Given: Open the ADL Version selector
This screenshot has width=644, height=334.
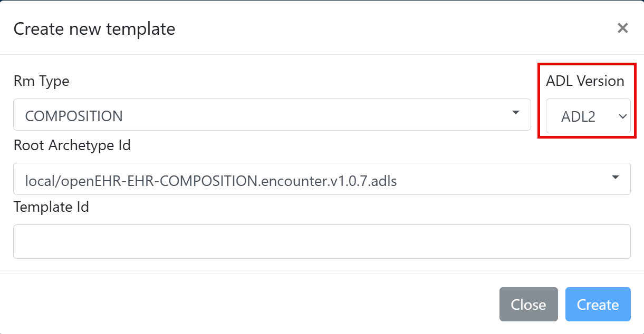Looking at the screenshot, I should click(588, 116).
